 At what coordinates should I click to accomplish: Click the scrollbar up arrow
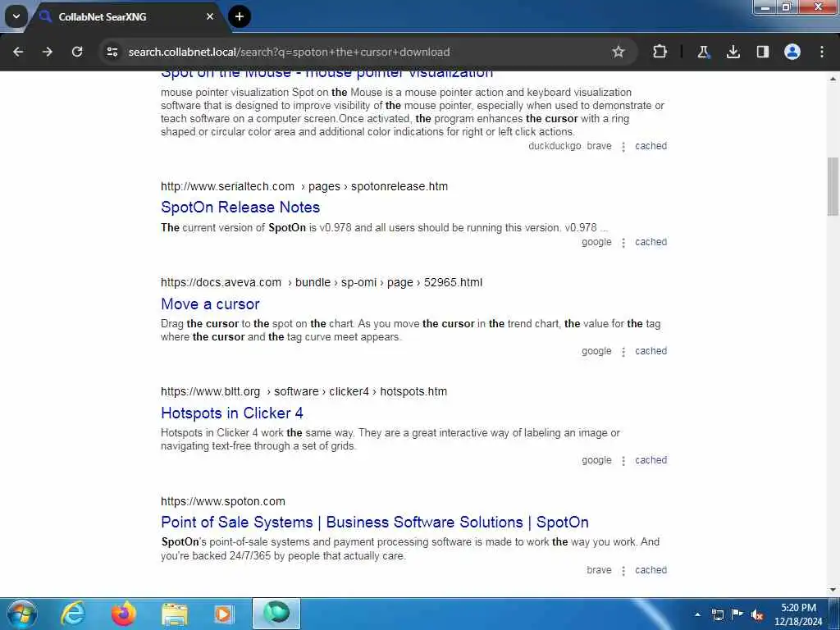833,79
